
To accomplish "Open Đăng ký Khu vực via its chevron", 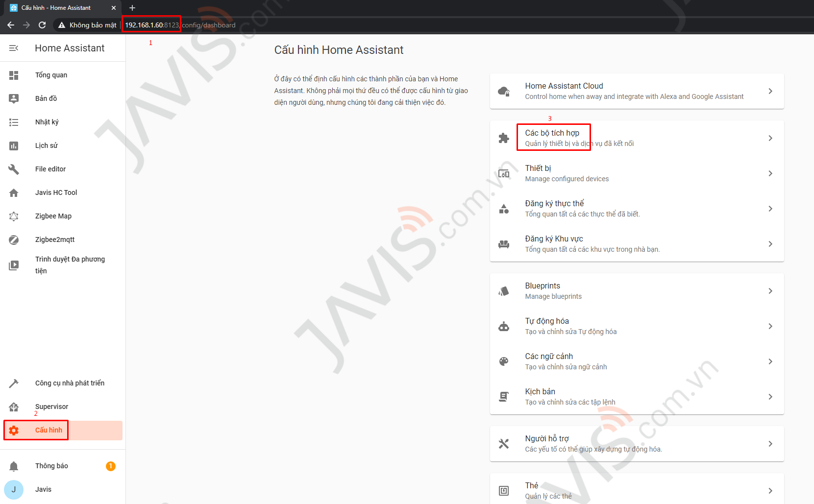I will (x=770, y=244).
